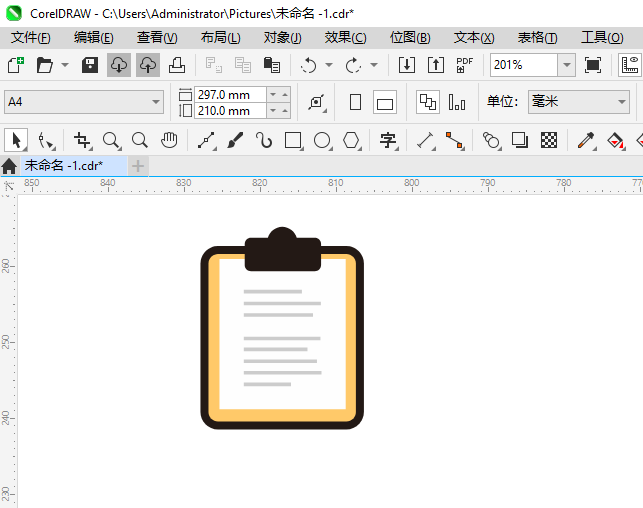Open the 位图(B) menu

[x=410, y=38]
